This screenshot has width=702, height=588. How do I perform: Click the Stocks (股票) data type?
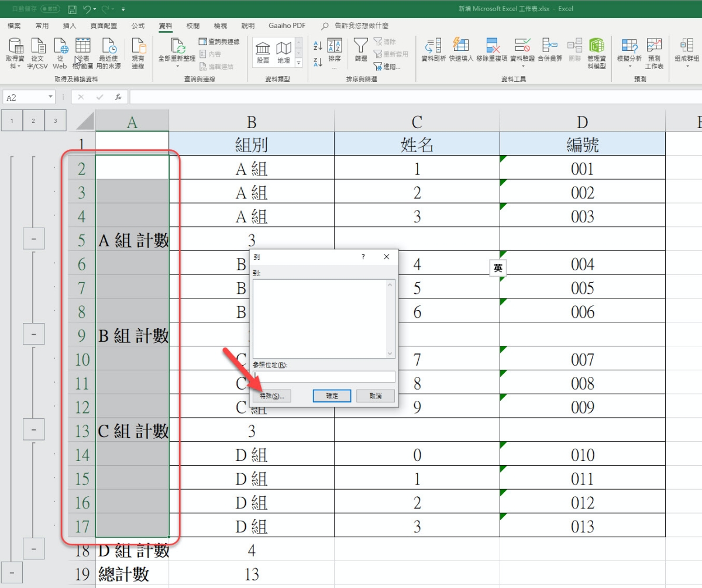263,53
